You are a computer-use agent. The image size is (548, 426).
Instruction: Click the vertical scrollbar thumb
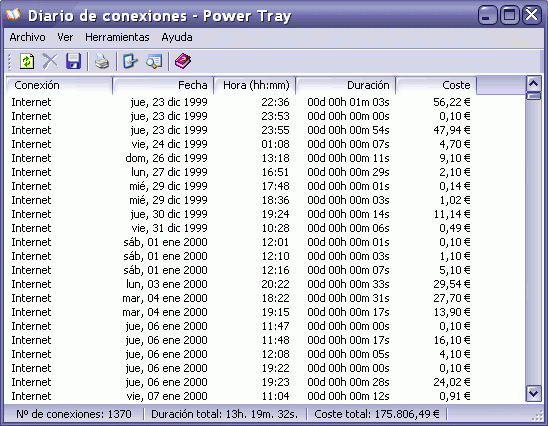tap(534, 96)
